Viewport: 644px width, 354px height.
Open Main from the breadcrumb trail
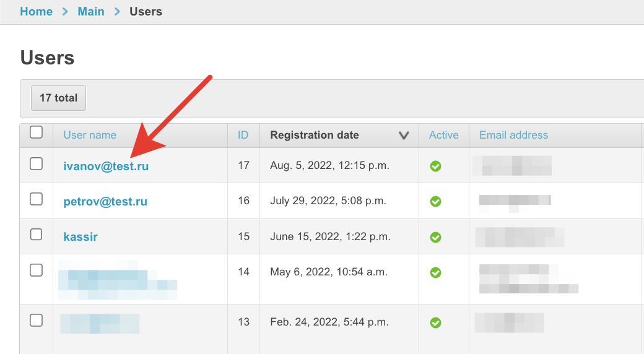[91, 12]
